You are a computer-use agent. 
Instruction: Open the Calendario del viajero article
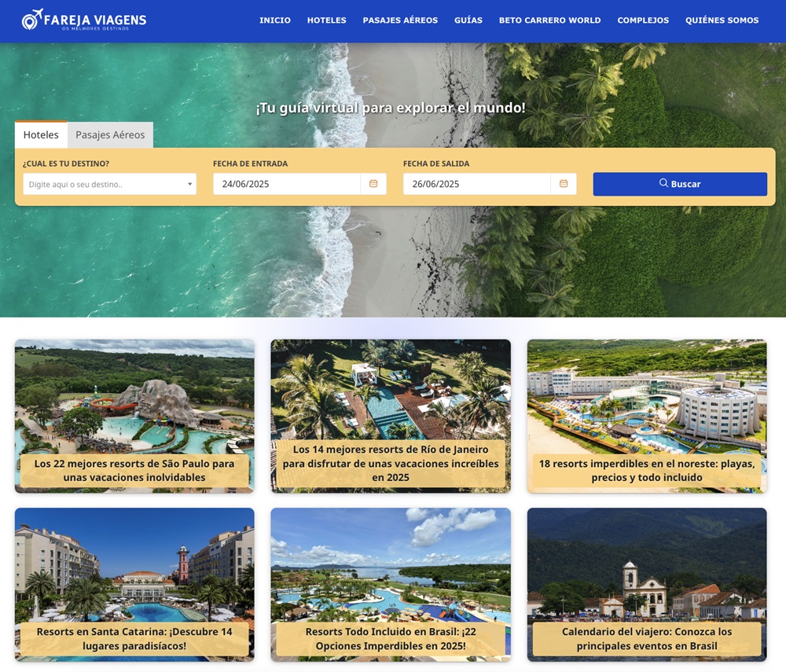coord(647,585)
